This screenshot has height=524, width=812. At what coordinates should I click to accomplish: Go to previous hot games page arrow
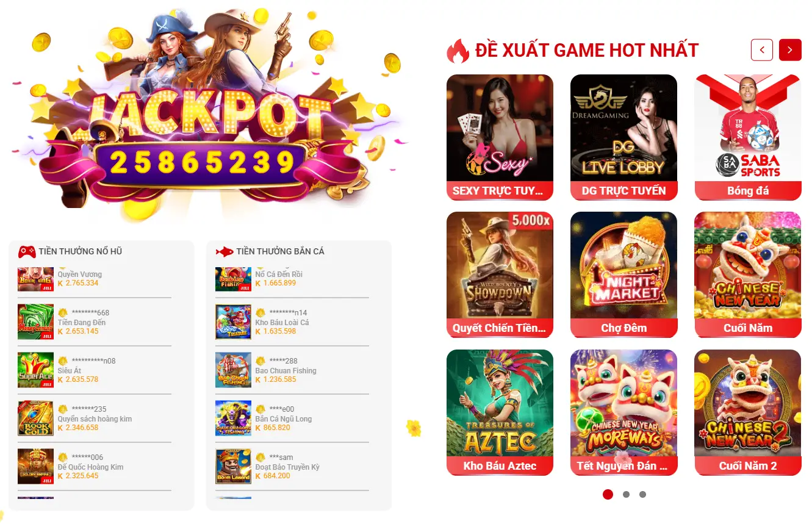(x=762, y=50)
